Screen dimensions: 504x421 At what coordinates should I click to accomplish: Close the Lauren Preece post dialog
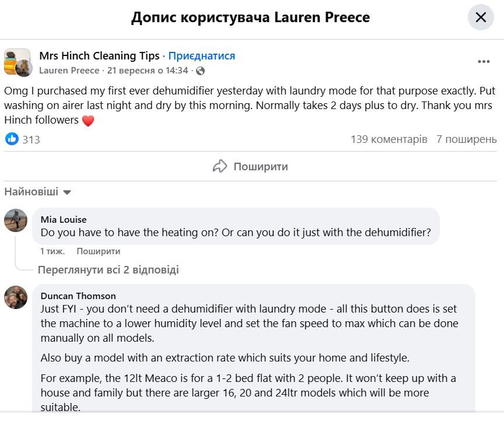[x=481, y=17]
